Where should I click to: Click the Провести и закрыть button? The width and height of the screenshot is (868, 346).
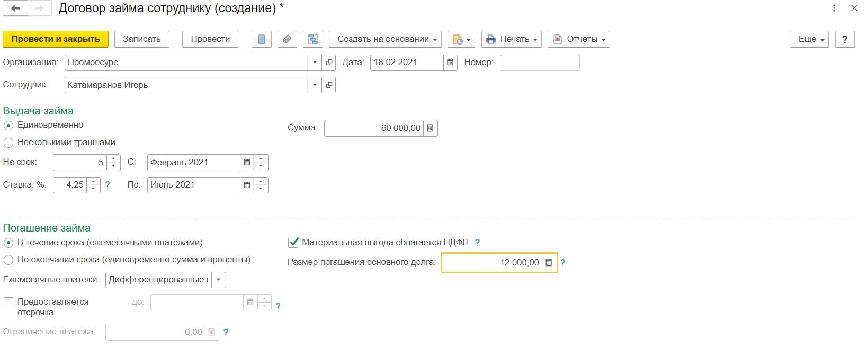56,39
